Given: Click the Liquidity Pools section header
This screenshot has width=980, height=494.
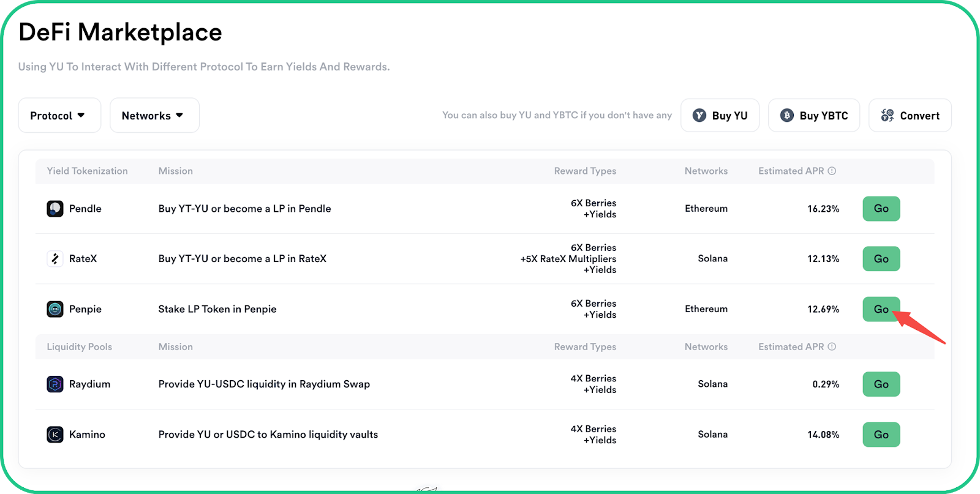Looking at the screenshot, I should tap(80, 346).
